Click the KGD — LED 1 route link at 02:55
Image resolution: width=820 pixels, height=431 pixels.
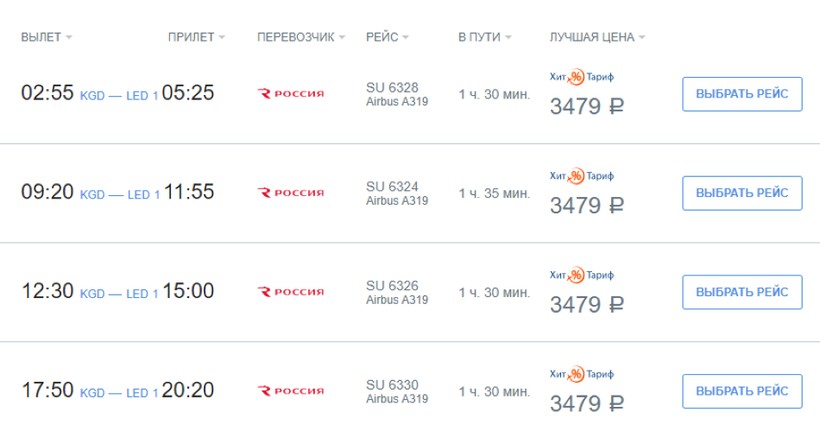coord(119,96)
